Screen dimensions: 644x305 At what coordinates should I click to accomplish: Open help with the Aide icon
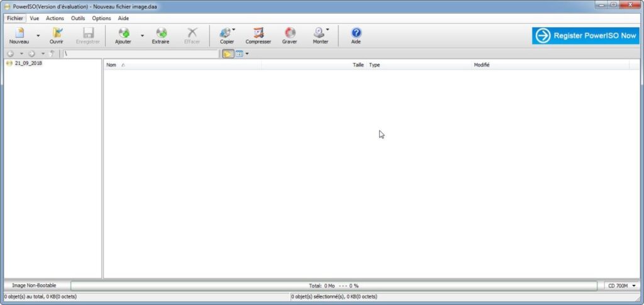pos(356,33)
